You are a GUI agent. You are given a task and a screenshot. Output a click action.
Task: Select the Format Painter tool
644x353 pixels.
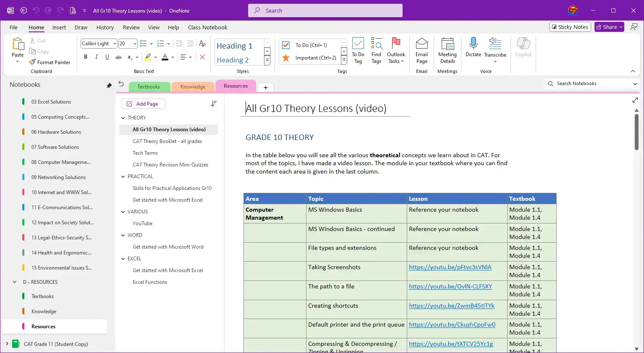50,62
